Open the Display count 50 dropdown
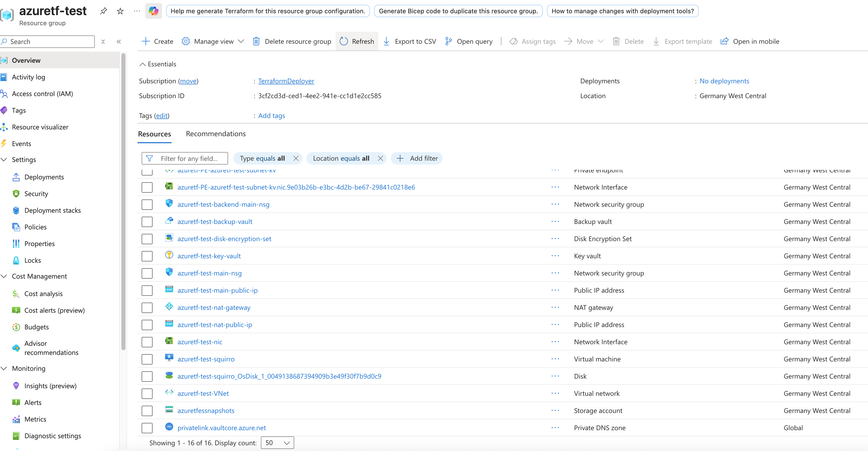The image size is (868, 451). click(x=277, y=443)
